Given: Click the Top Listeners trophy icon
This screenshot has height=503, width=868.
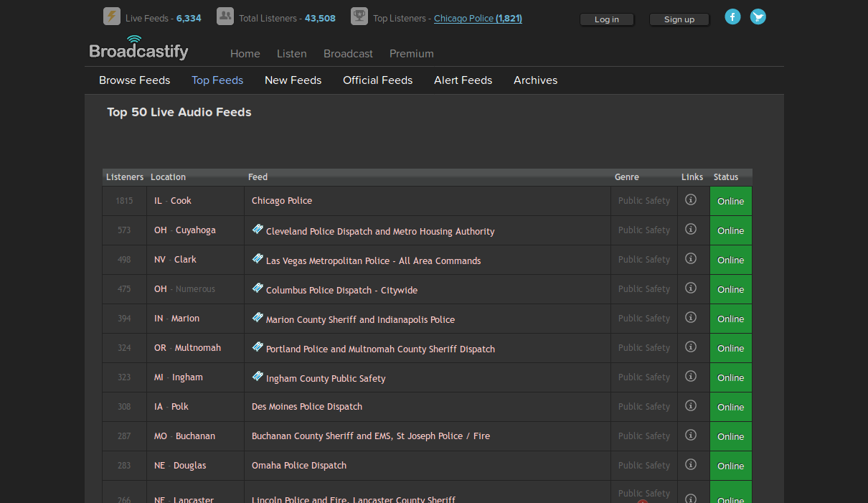Looking at the screenshot, I should [x=359, y=17].
